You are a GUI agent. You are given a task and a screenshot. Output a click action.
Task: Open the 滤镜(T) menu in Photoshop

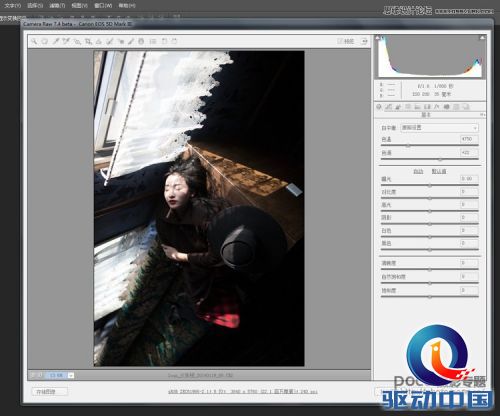pyautogui.click(x=57, y=6)
